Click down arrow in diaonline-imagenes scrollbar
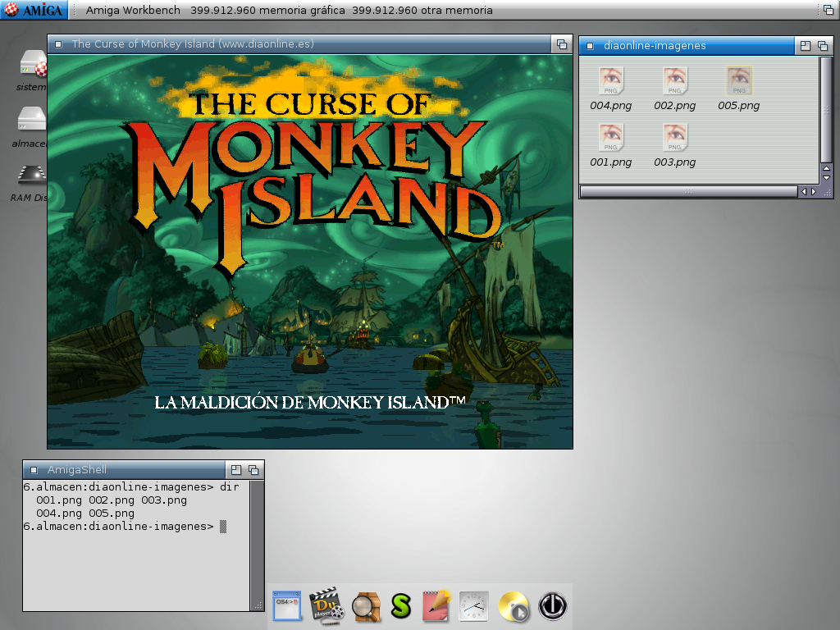This screenshot has height=630, width=840. (x=827, y=178)
